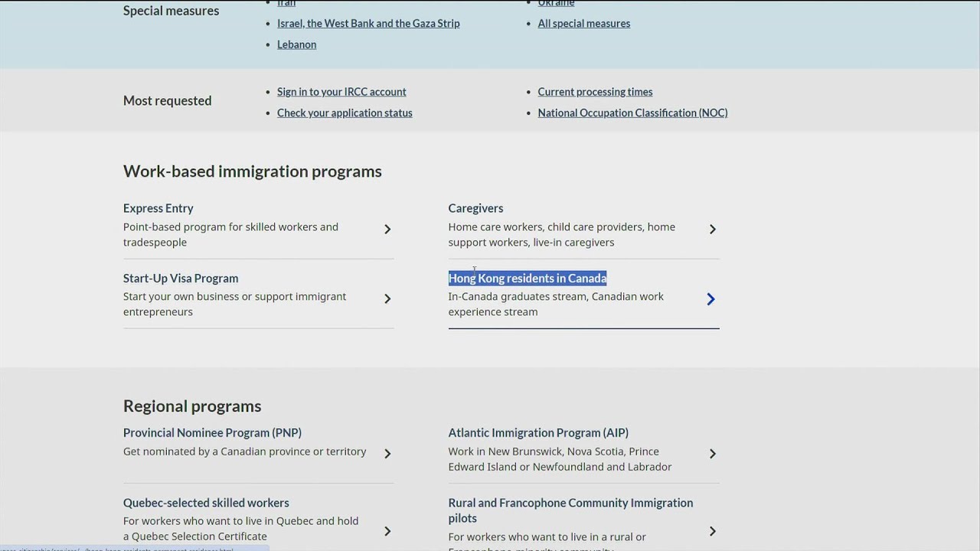The width and height of the screenshot is (980, 551).
Task: Open the Lebanon special measures link
Action: point(296,44)
